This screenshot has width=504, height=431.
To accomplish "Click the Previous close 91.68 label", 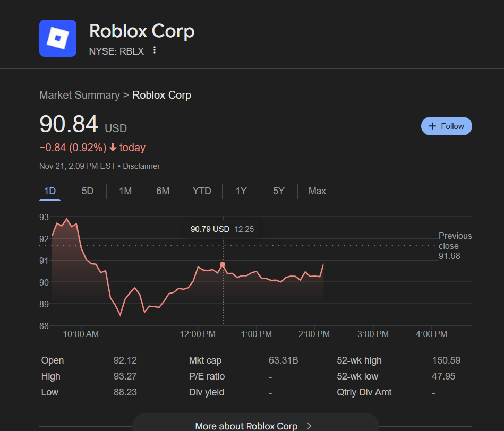I will [x=455, y=246].
